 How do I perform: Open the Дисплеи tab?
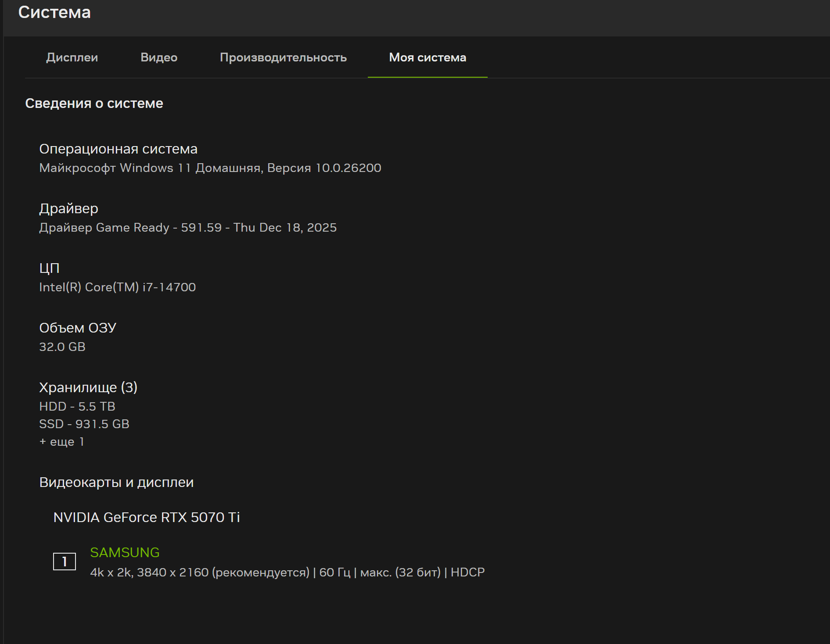click(x=72, y=57)
